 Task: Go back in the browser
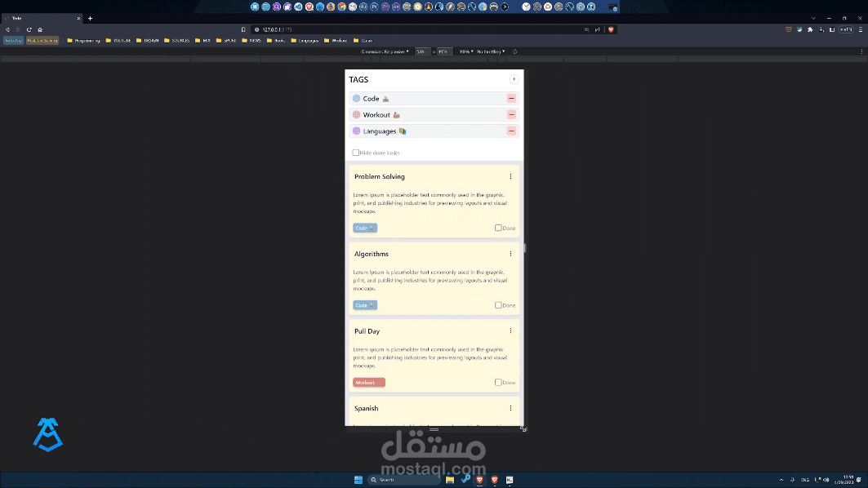(x=7, y=30)
